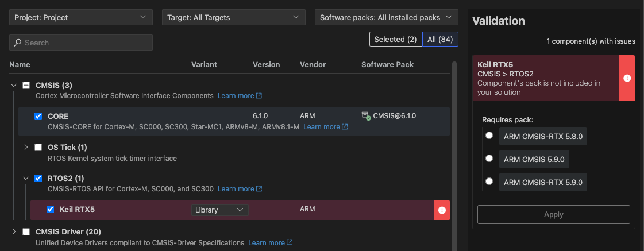Click the Variant column header
The image size is (644, 251).
coord(204,65)
